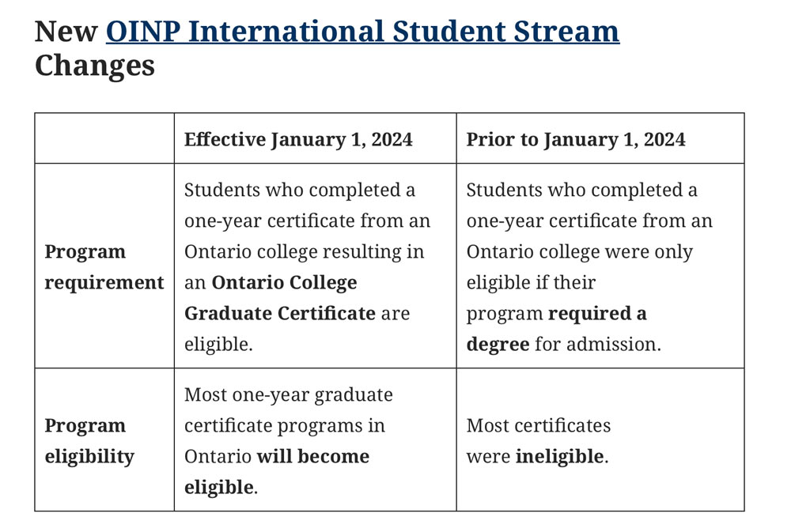Click the bold word 'eligible' in last row
791x532 pixels.
218,487
